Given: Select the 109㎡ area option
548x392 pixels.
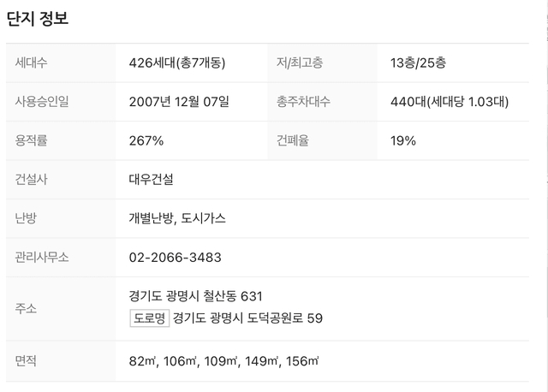Looking at the screenshot, I should click(221, 361).
